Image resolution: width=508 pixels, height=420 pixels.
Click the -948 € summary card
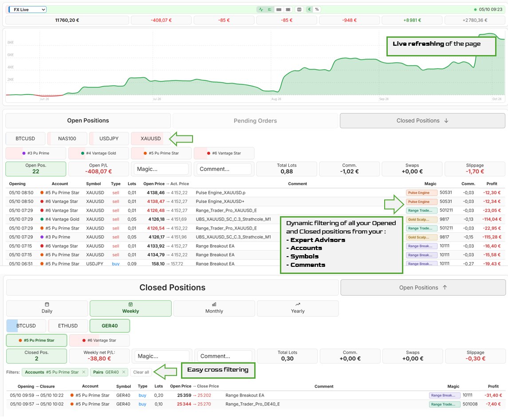tap(349, 20)
